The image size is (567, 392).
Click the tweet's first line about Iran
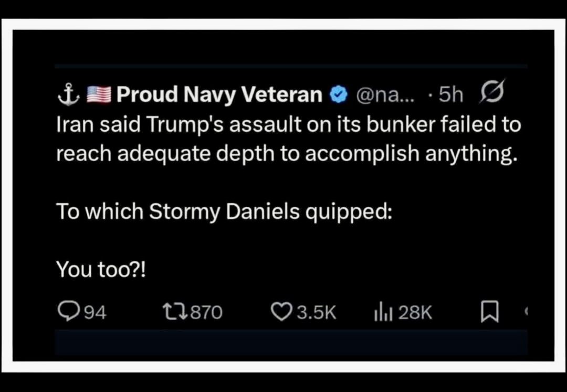click(288, 124)
